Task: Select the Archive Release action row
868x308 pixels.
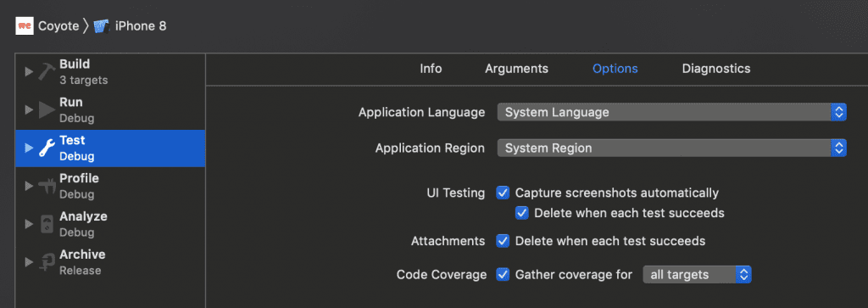Action: pos(110,262)
